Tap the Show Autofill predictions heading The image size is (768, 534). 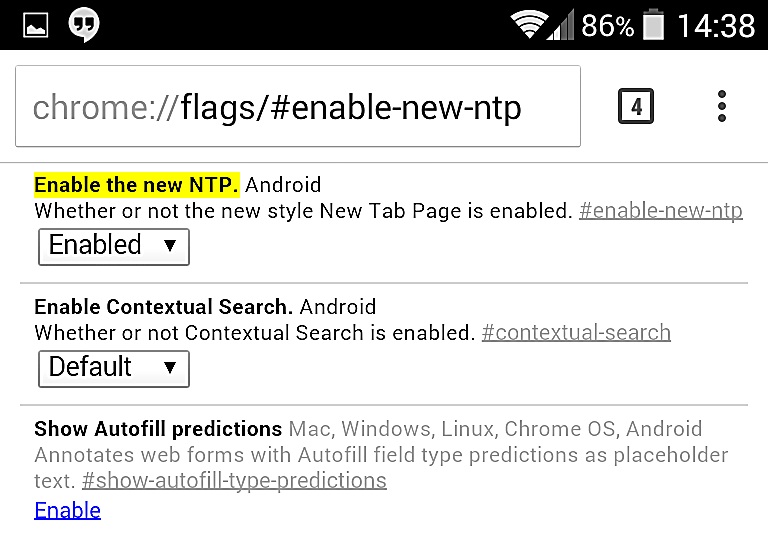point(158,429)
